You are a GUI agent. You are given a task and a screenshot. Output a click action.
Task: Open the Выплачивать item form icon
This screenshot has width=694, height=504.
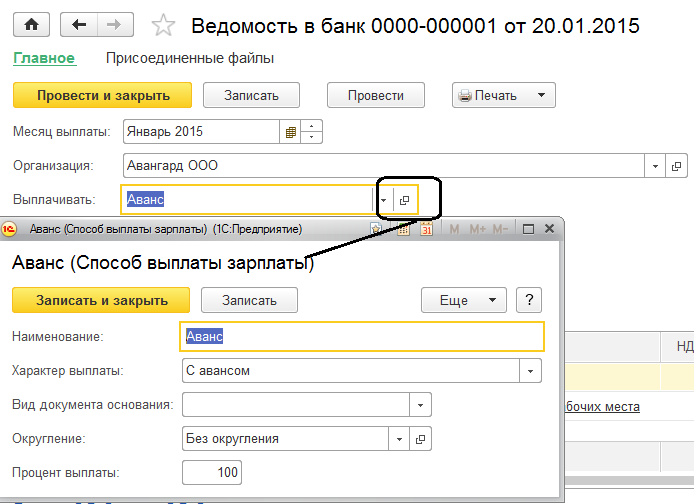coord(405,200)
